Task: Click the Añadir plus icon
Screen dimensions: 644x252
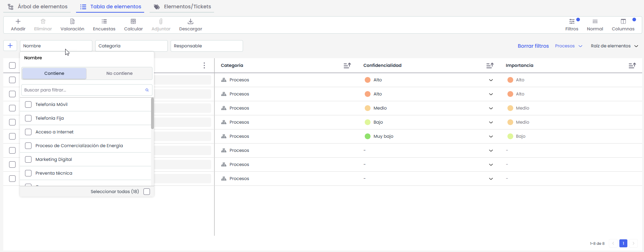Action: point(18,22)
